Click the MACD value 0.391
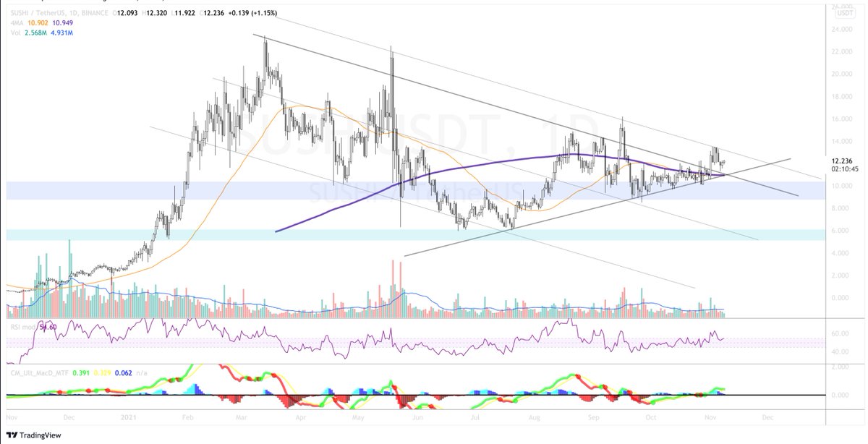868x444 pixels. pos(82,372)
